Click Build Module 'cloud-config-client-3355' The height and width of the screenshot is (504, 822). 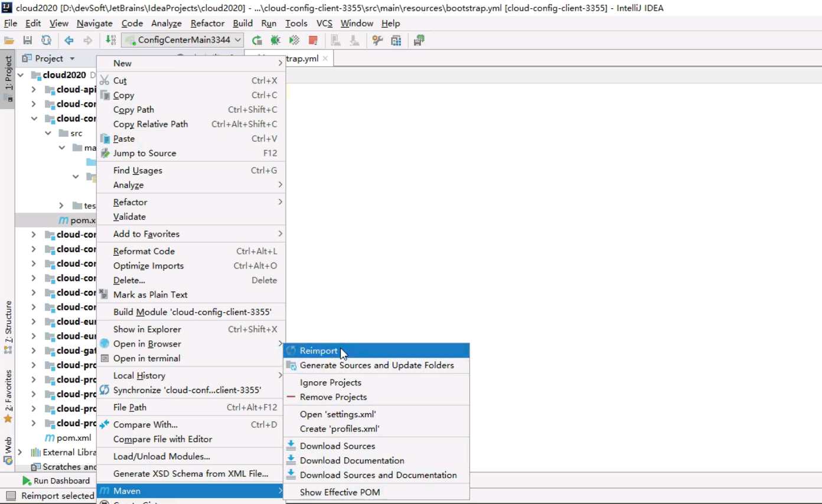(191, 312)
